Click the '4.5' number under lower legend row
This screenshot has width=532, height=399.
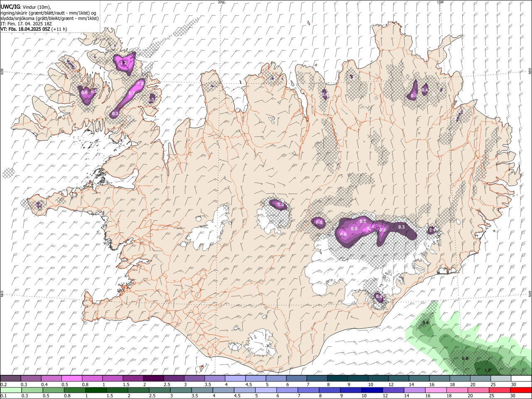click(237, 396)
